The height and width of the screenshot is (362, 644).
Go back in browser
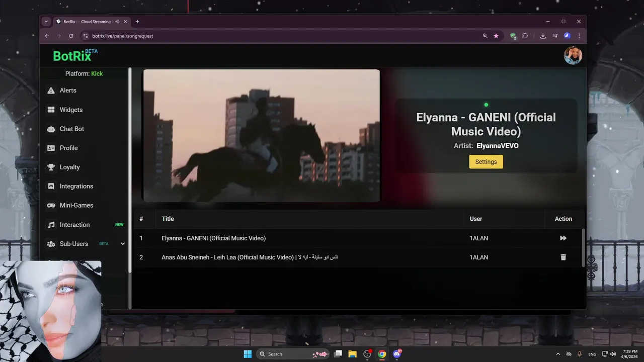47,36
